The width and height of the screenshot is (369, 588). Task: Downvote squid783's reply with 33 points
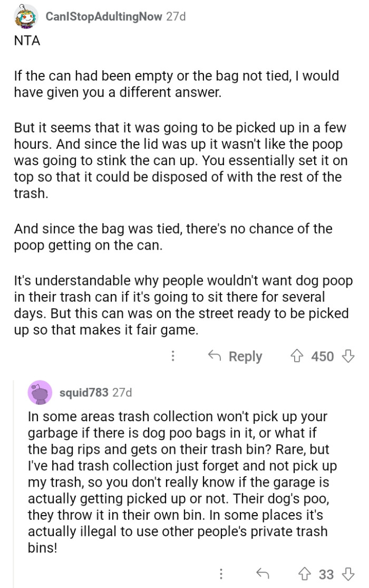tap(347, 574)
